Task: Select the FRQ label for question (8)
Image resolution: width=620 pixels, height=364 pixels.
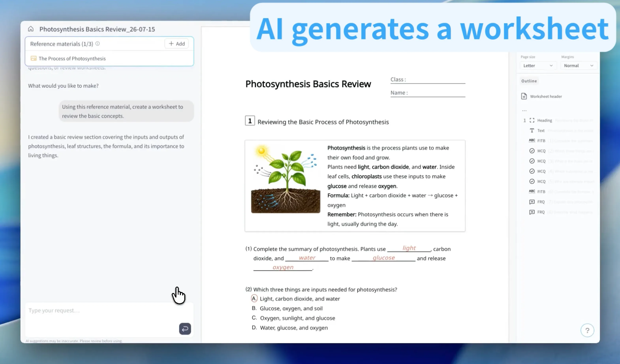Action: 541,212
